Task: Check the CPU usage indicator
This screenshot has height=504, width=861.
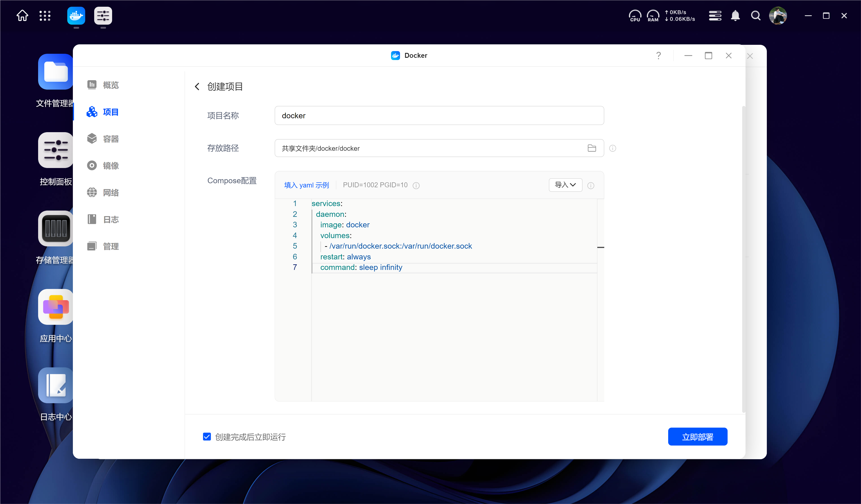Action: pos(635,16)
